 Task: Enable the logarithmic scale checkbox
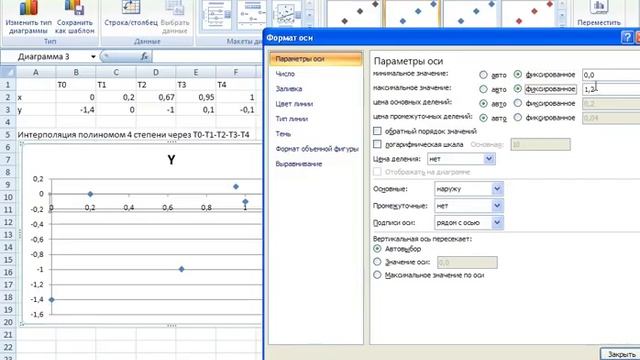pos(378,144)
